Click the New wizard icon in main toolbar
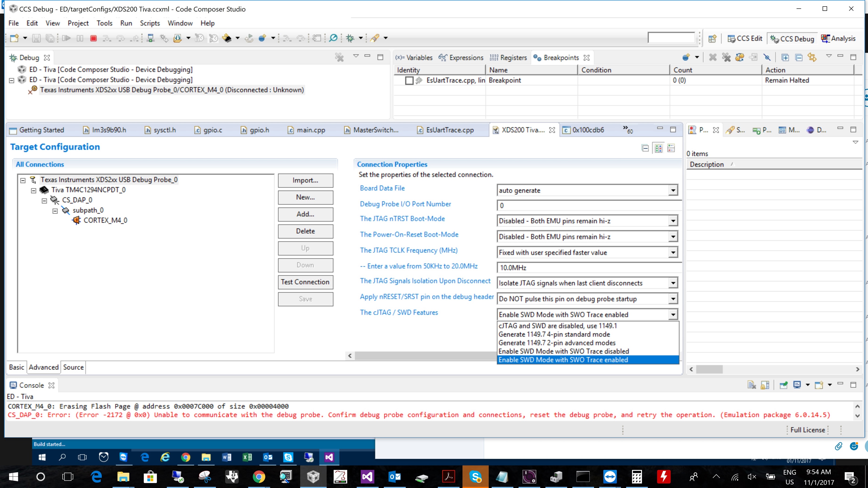The height and width of the screenshot is (488, 868). click(x=14, y=38)
